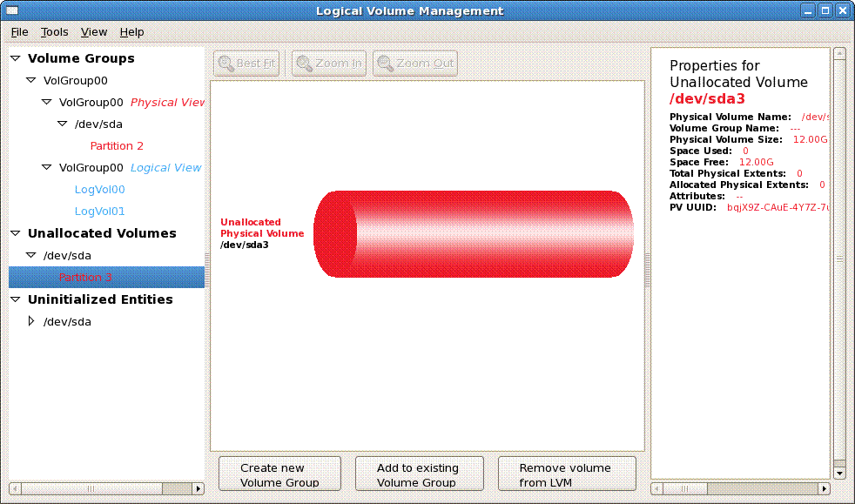Image resolution: width=855 pixels, height=504 pixels.
Task: Open the File menu
Action: click(19, 32)
